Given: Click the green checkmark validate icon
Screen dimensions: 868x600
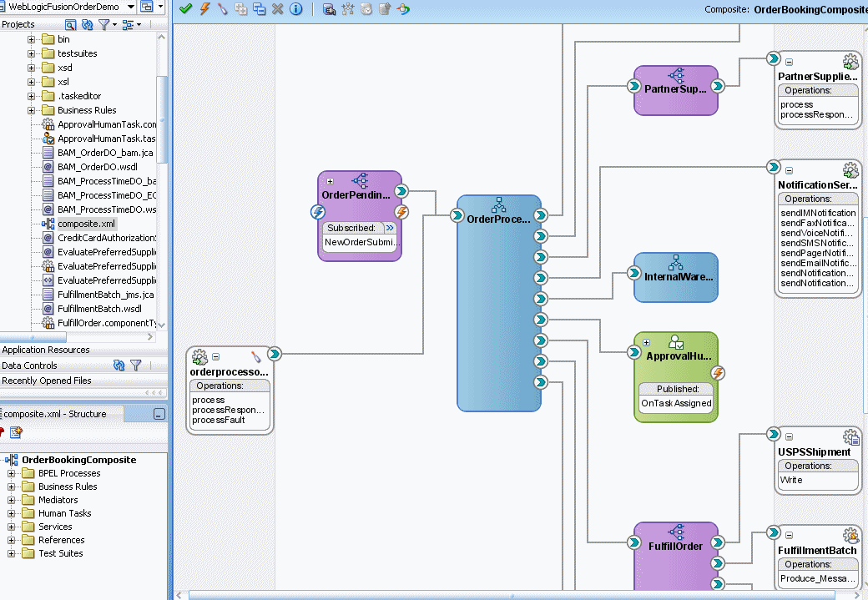Looking at the screenshot, I should [x=185, y=9].
